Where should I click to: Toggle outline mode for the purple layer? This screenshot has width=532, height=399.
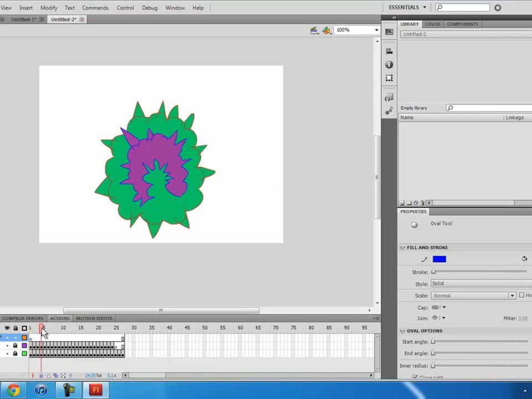24,346
